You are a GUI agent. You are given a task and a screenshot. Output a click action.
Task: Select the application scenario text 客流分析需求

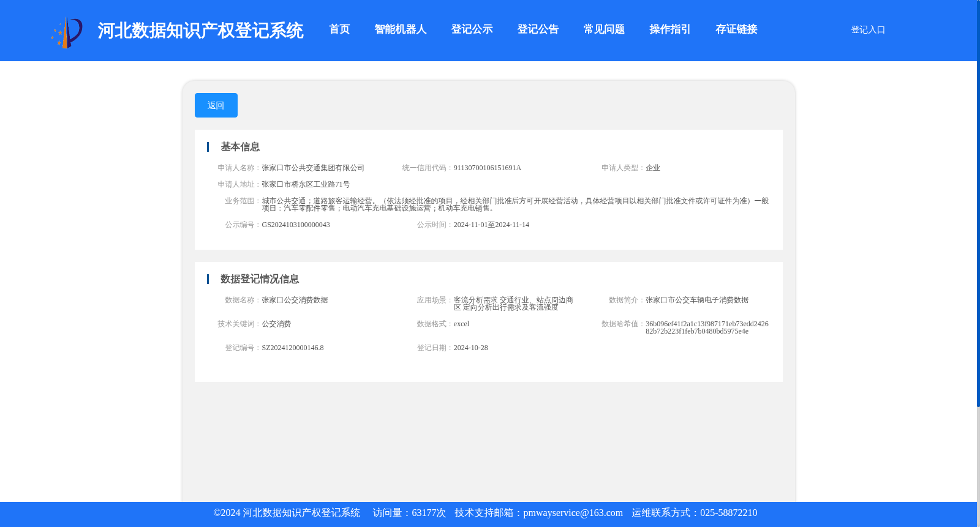475,300
